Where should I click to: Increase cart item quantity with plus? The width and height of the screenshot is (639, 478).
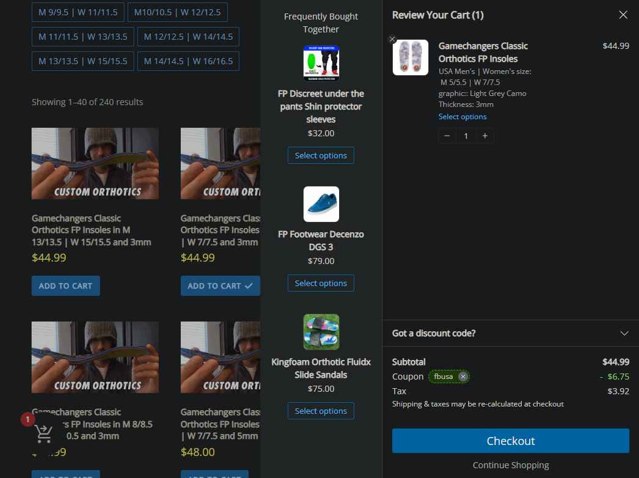(x=485, y=136)
